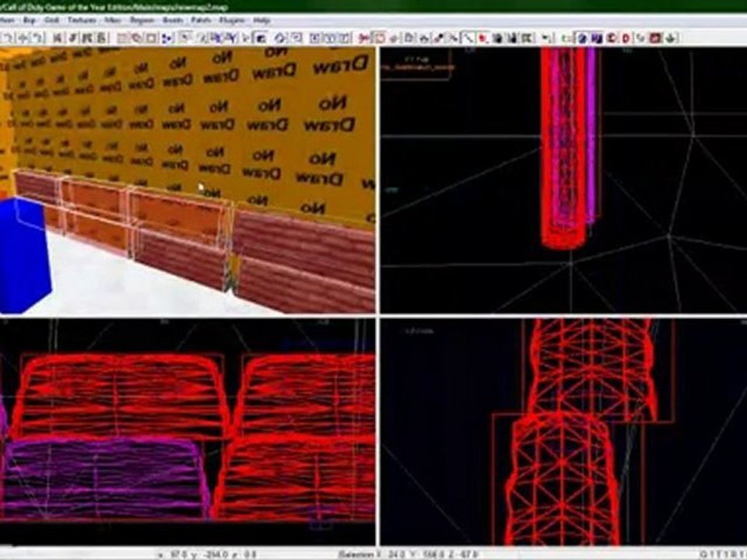Image resolution: width=747 pixels, height=560 pixels.
Task: Select the blue box in camera view
Action: pos(25,255)
